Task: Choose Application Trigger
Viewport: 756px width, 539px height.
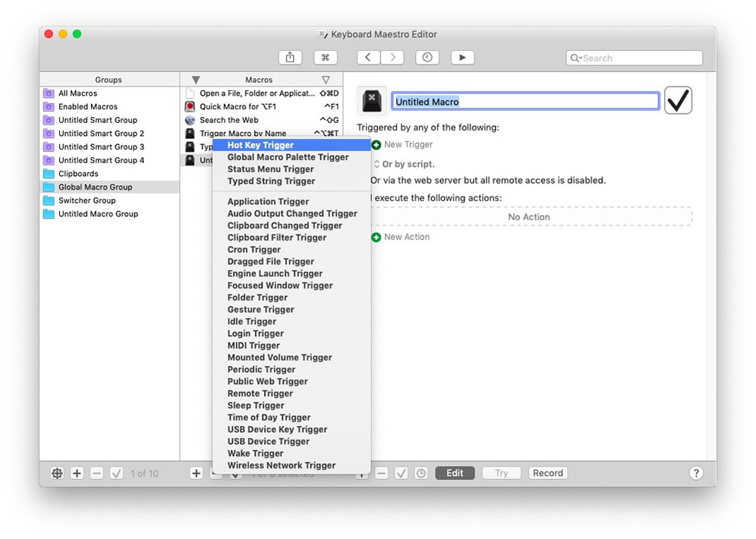Action: coord(291,201)
